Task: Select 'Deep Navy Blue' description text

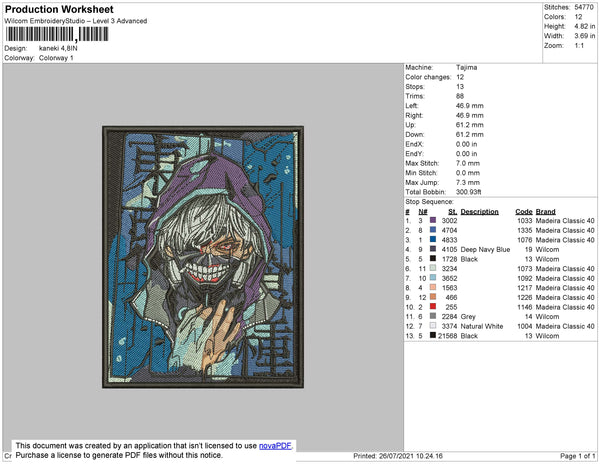Action: click(485, 249)
